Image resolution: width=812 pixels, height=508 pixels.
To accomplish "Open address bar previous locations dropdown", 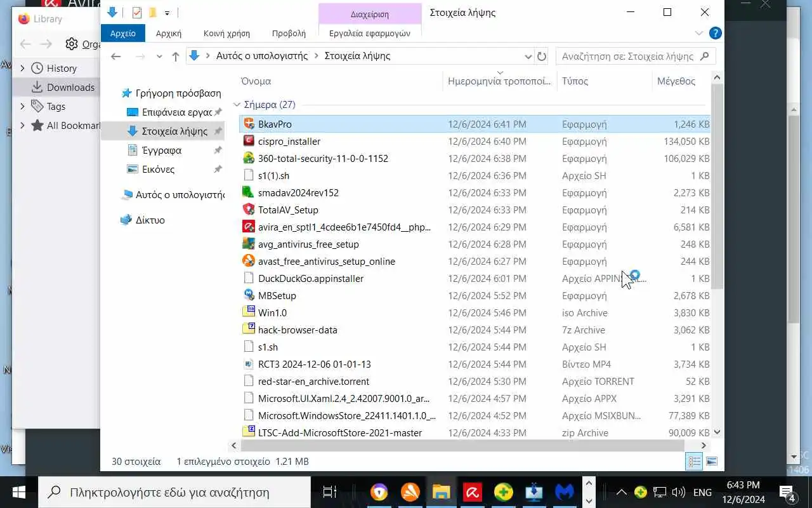I will (528, 56).
